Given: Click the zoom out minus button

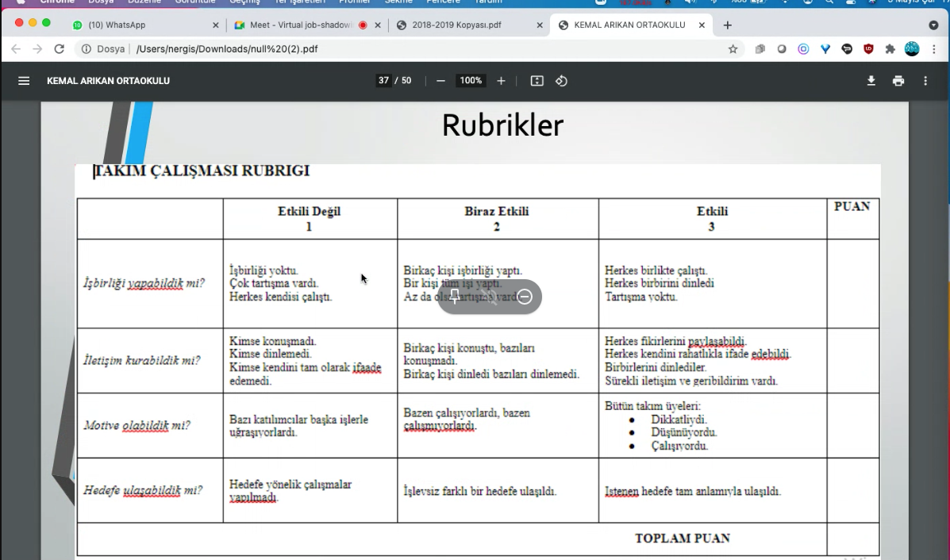Looking at the screenshot, I should tap(440, 81).
